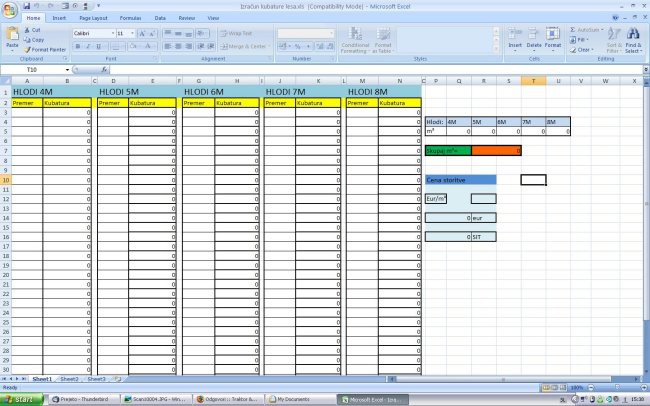Toggle Italic formatting
The width and height of the screenshot is (650, 406).
coord(88,46)
